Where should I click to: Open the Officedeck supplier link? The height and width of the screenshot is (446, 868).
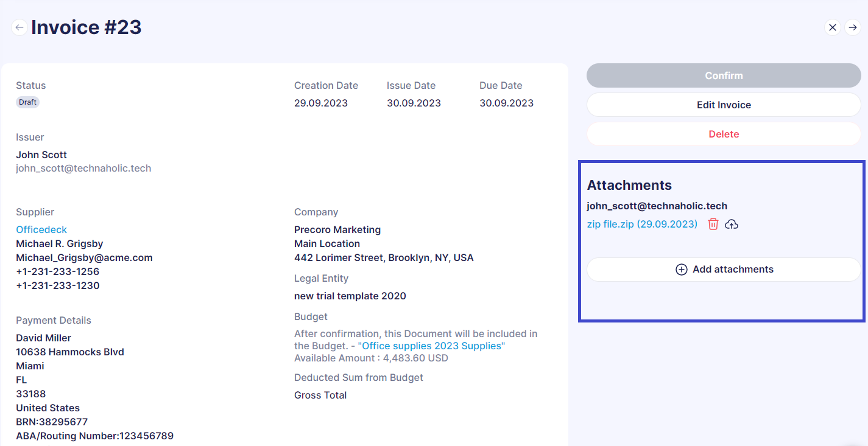tap(41, 229)
